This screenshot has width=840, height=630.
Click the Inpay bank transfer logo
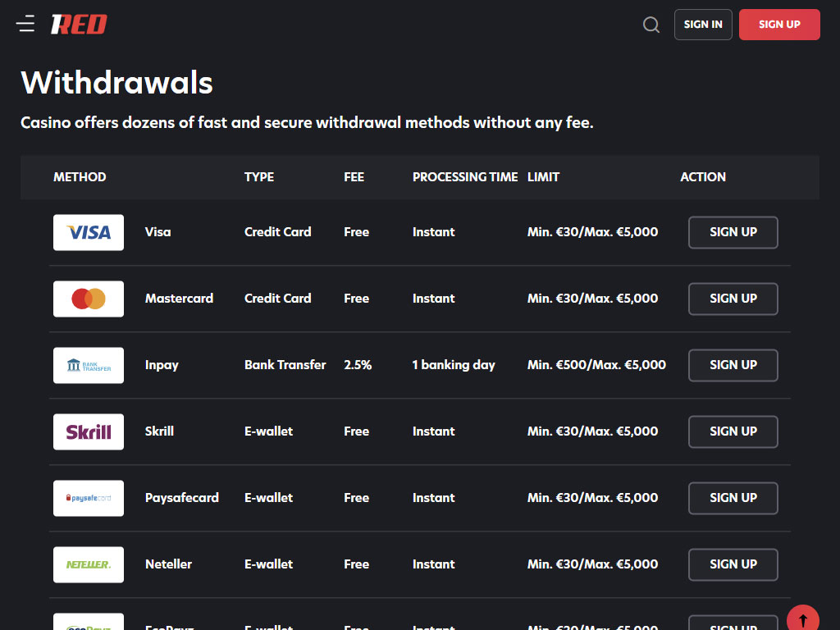(89, 365)
